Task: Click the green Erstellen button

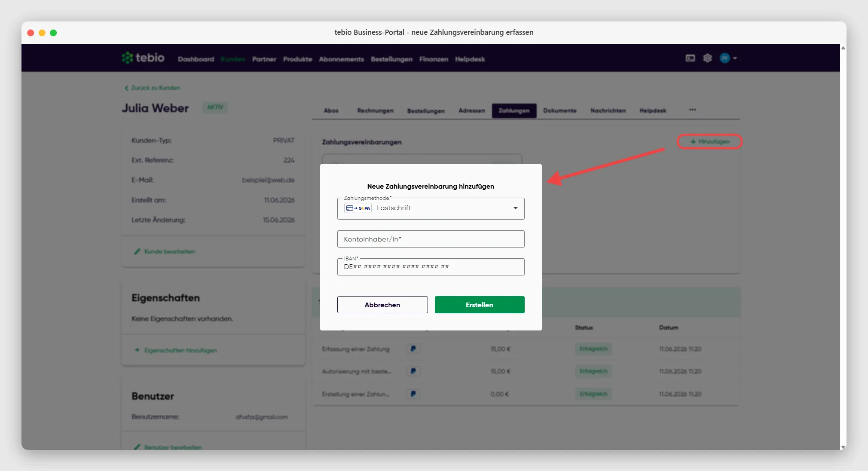Action: [480, 305]
